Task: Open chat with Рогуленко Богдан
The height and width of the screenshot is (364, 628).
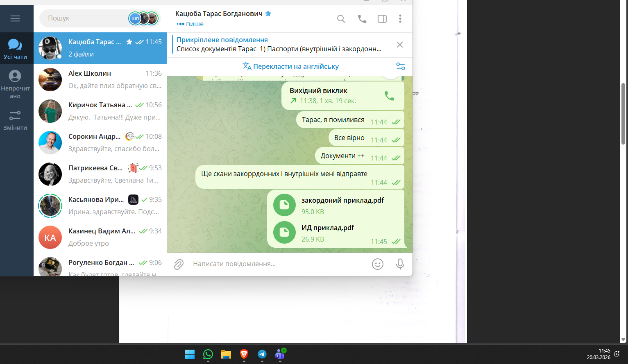Action: 100,265
